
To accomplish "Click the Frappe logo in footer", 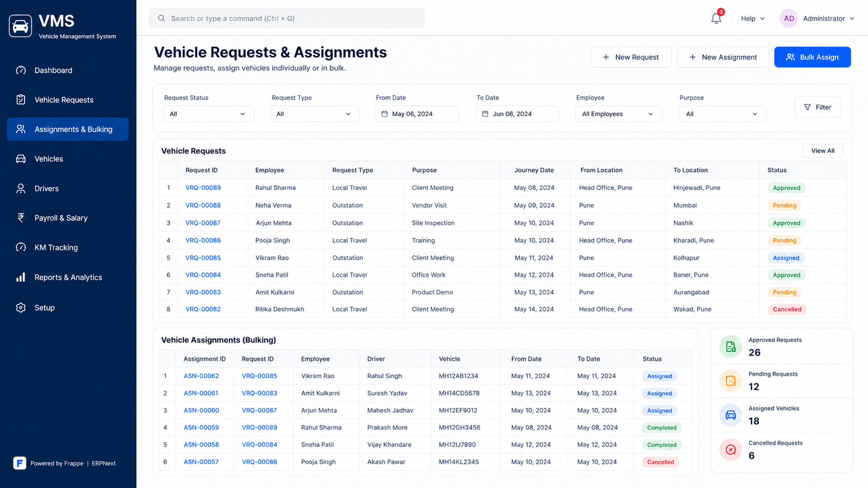I will click(20, 463).
